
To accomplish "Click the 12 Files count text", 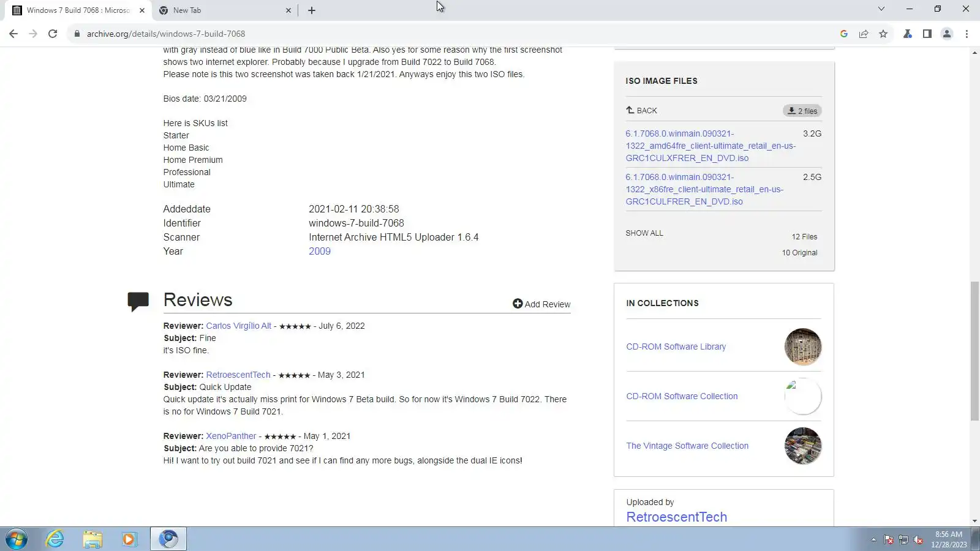I will 804,237.
